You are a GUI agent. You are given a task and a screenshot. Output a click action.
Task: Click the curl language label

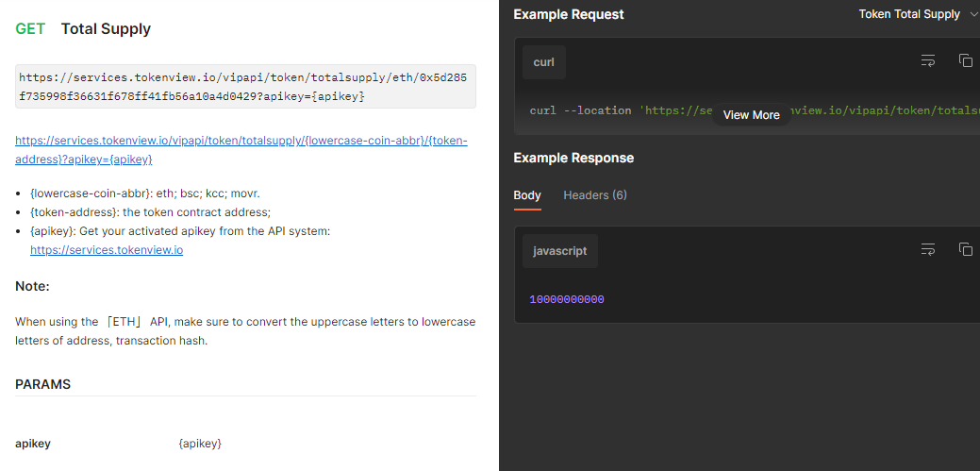(544, 62)
